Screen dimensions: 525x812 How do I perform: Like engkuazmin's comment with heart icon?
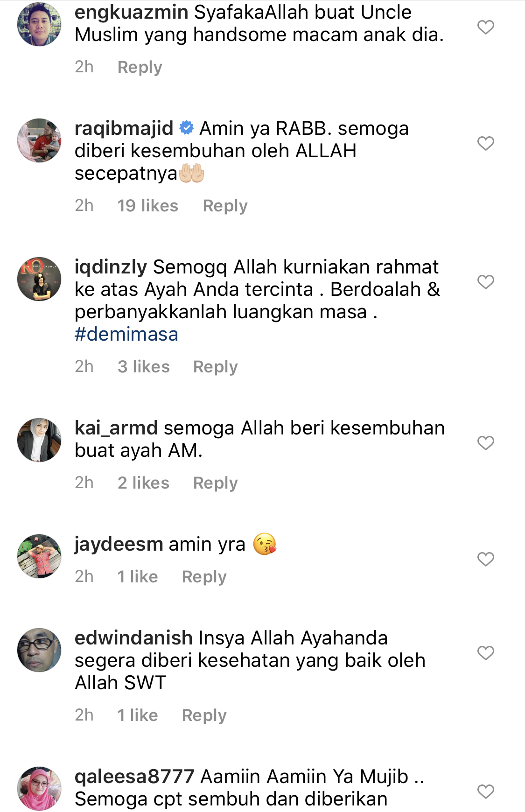[x=485, y=27]
